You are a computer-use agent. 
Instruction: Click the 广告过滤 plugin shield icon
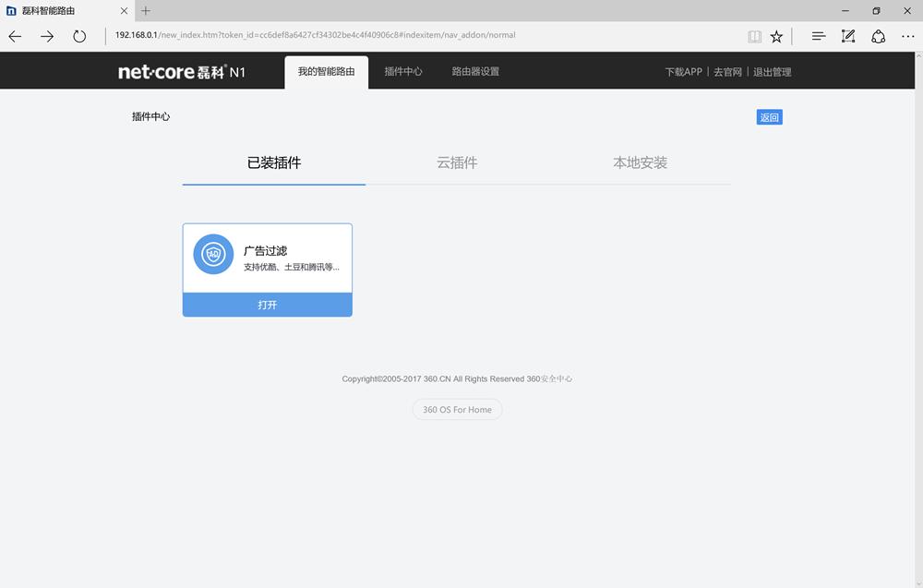click(x=212, y=254)
